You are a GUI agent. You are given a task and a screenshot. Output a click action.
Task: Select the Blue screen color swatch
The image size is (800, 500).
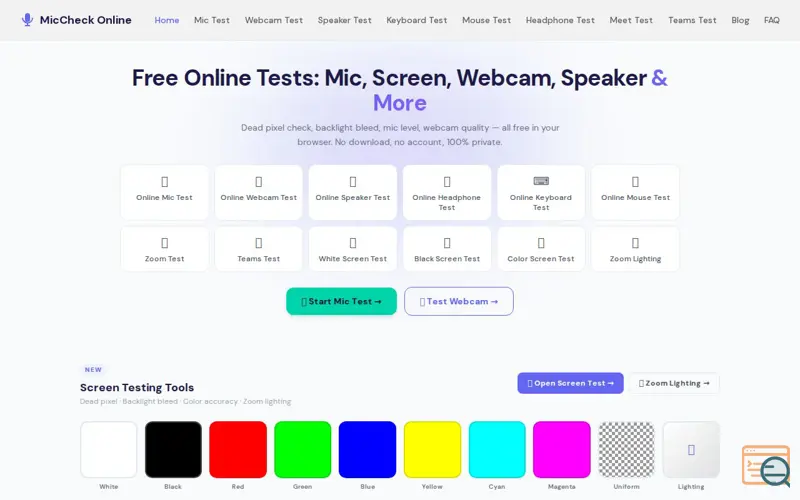point(367,449)
